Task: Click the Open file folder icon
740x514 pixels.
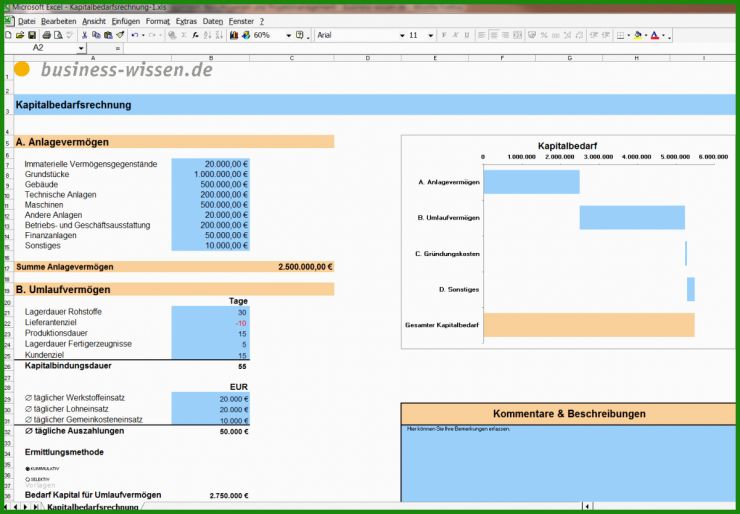Action: [20, 35]
